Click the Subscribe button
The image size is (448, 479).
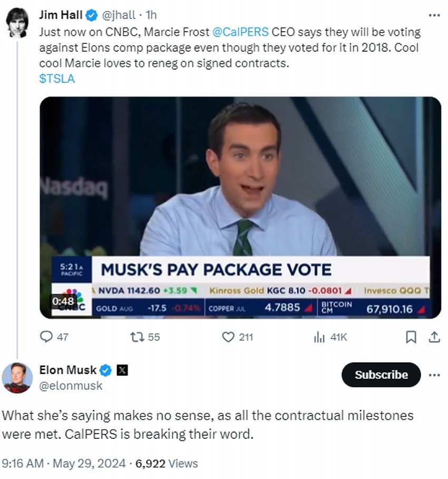pyautogui.click(x=381, y=375)
